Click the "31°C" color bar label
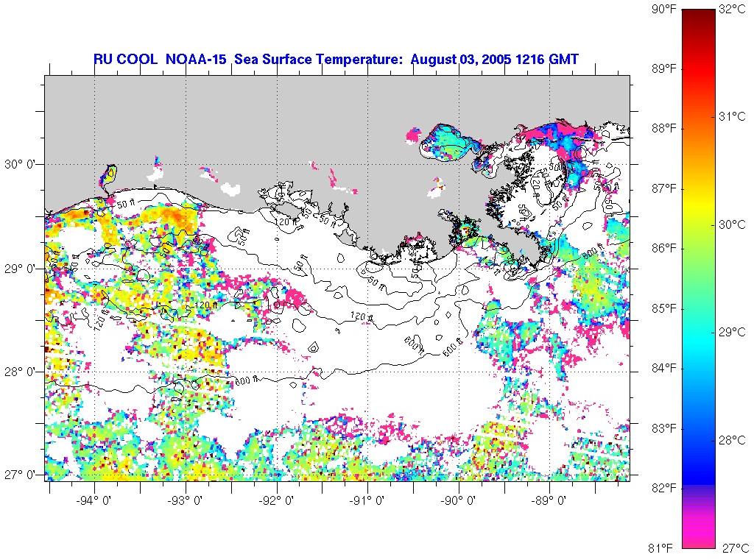754x560 pixels. coord(733,117)
